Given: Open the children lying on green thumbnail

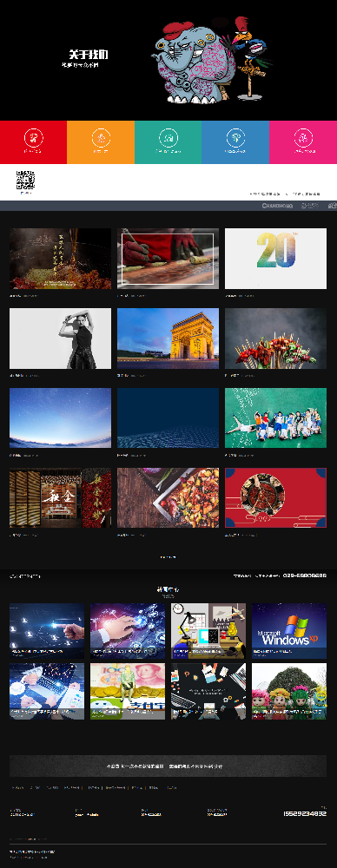Looking at the screenshot, I should click(x=275, y=418).
